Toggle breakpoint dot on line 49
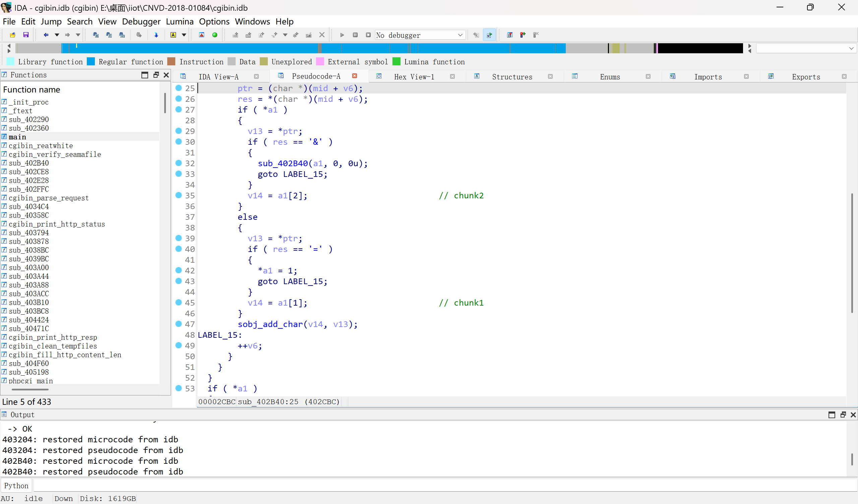The image size is (858, 504). coord(178,345)
